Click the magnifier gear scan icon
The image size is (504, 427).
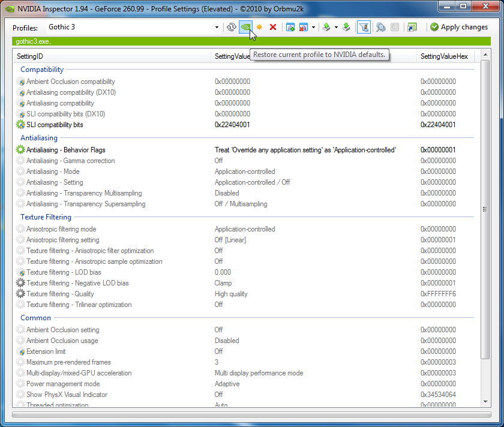pos(380,27)
